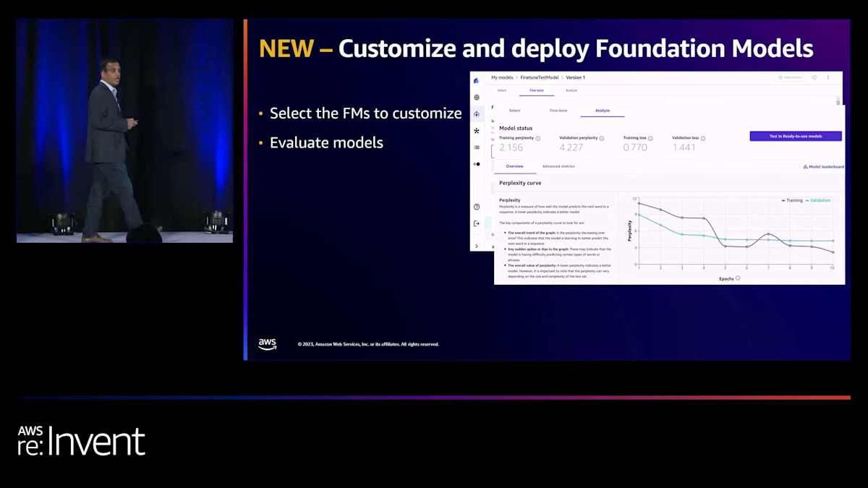Screen dimensions: 868x488
Task: Click the 0.770 training loss value
Action: pyautogui.click(x=634, y=147)
